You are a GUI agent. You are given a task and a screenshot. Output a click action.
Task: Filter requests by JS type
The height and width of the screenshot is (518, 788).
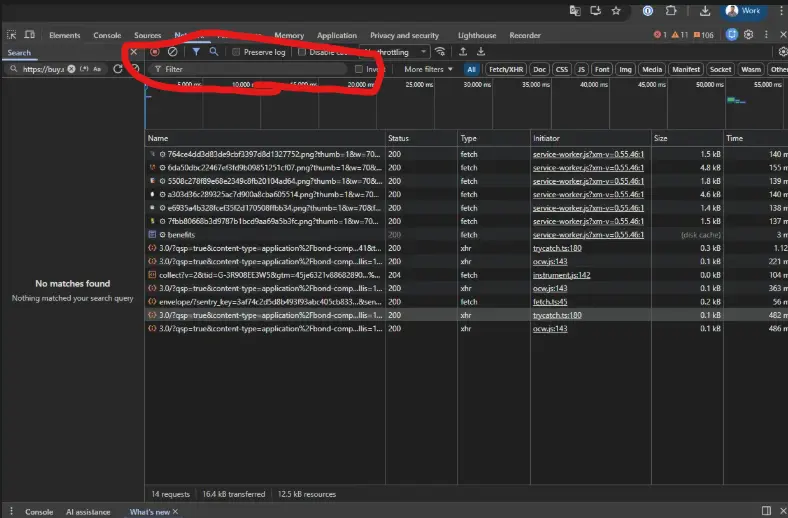(x=581, y=69)
